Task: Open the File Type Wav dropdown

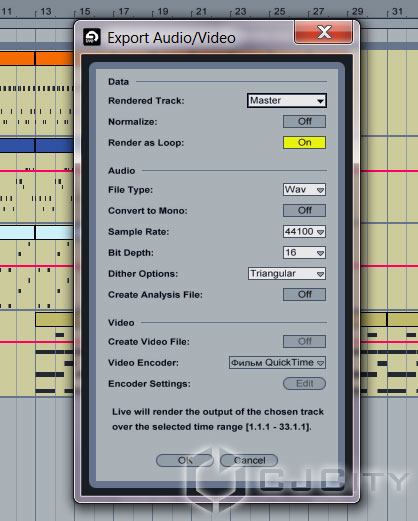Action: [x=304, y=189]
